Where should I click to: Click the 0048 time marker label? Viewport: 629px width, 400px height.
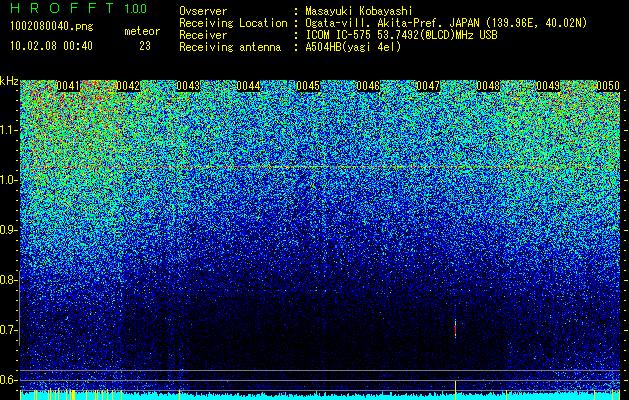click(x=488, y=86)
